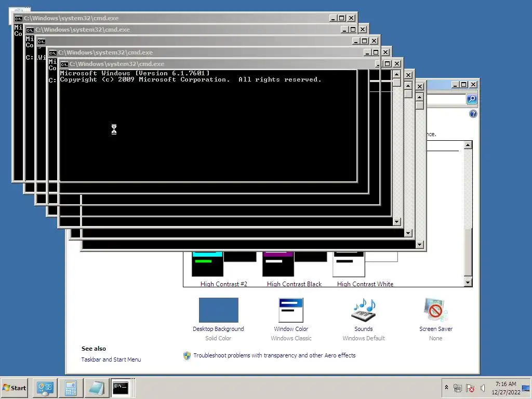Open Taskbar and Start Menu link
This screenshot has height=399, width=532.
[x=111, y=360]
